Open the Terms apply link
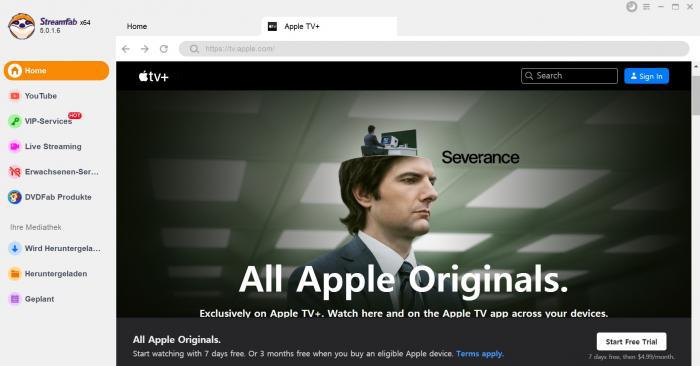 [x=480, y=354]
